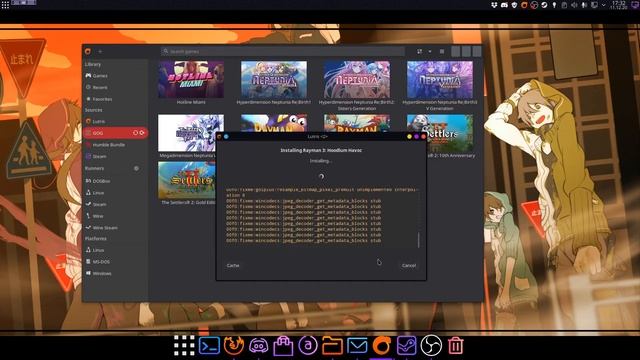640x360 pixels.
Task: Click Cache button in install dialog
Action: coord(233,265)
